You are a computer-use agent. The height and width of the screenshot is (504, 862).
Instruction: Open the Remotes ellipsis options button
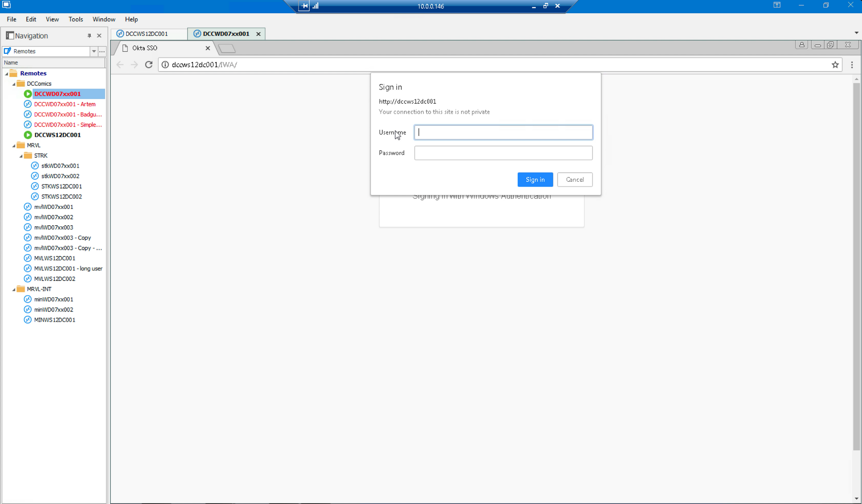point(102,51)
